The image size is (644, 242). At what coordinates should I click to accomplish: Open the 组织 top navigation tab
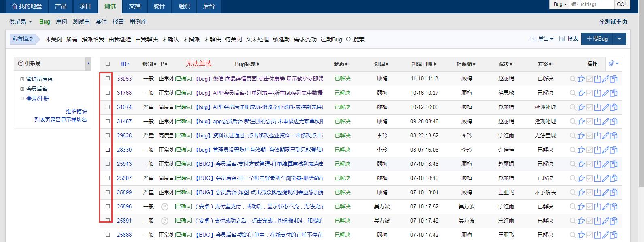pyautogui.click(x=184, y=6)
